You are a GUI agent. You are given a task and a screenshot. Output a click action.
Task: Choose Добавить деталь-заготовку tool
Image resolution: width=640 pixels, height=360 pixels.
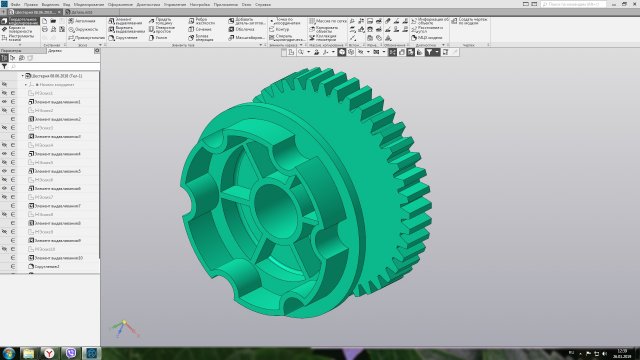point(247,21)
